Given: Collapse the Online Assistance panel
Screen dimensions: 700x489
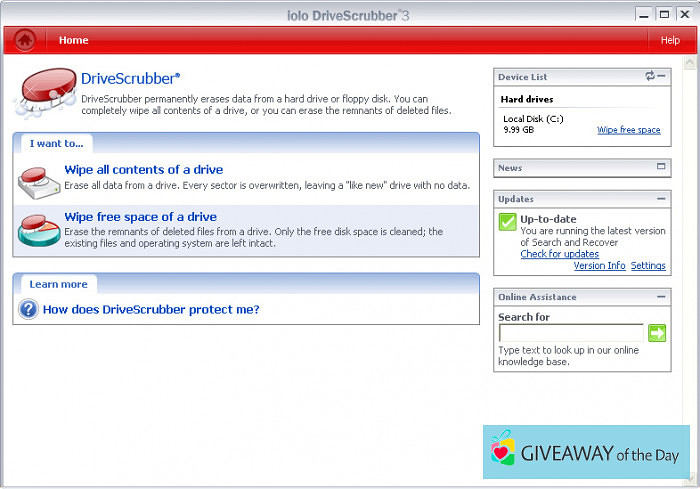Looking at the screenshot, I should point(661,297).
